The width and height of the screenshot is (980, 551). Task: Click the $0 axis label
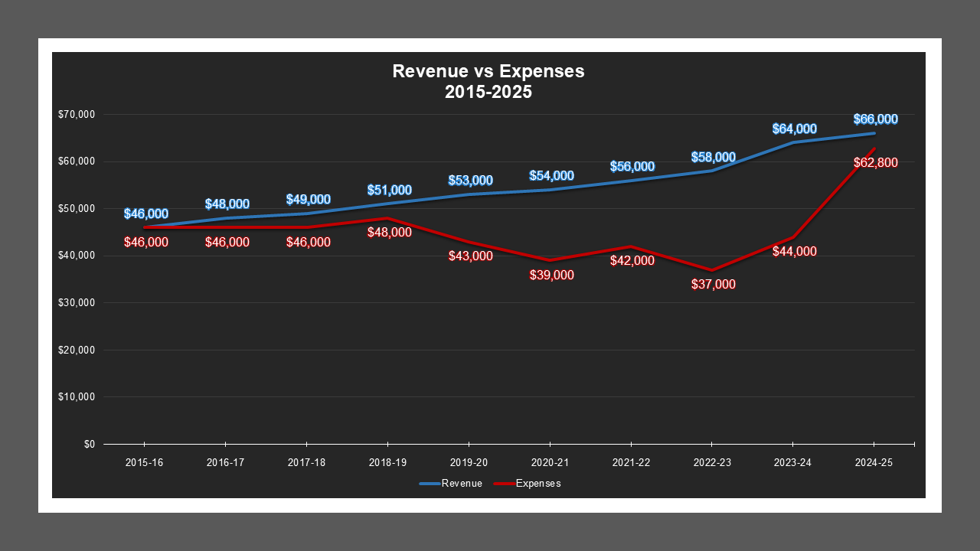(88, 442)
